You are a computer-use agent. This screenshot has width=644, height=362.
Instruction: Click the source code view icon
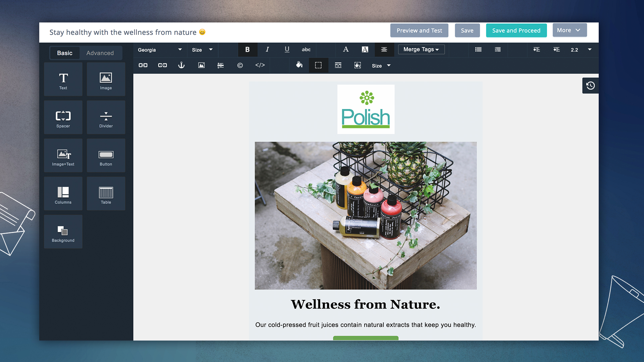click(x=260, y=65)
